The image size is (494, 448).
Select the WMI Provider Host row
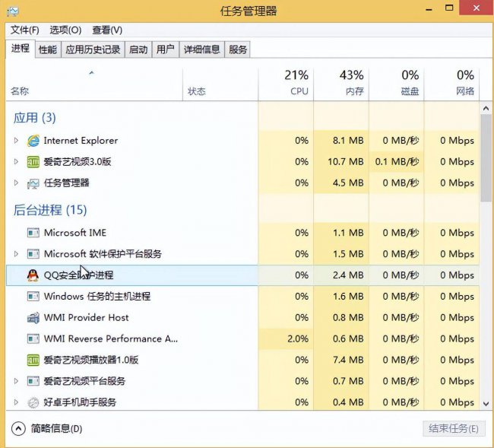(242, 317)
